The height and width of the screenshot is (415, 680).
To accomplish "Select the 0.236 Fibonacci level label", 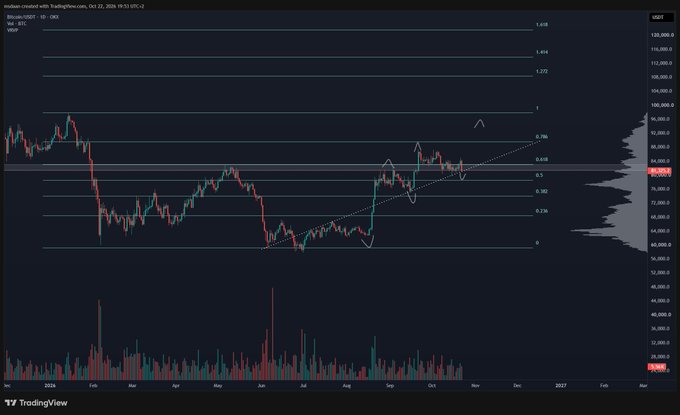I will coord(542,211).
